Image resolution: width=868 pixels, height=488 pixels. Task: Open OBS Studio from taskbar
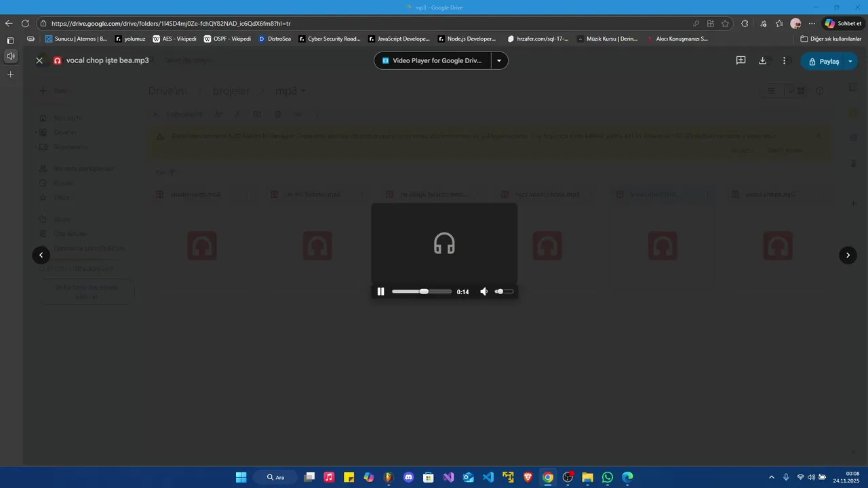tap(568, 477)
